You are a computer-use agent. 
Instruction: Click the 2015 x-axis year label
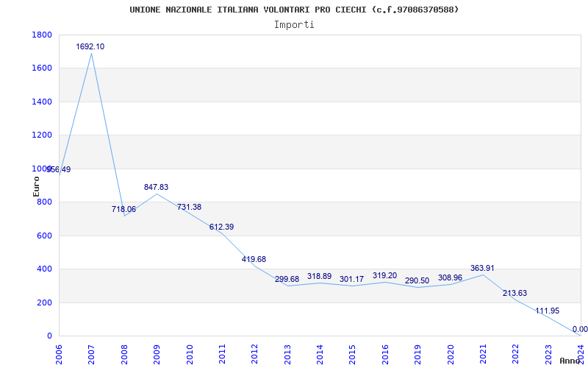point(352,354)
